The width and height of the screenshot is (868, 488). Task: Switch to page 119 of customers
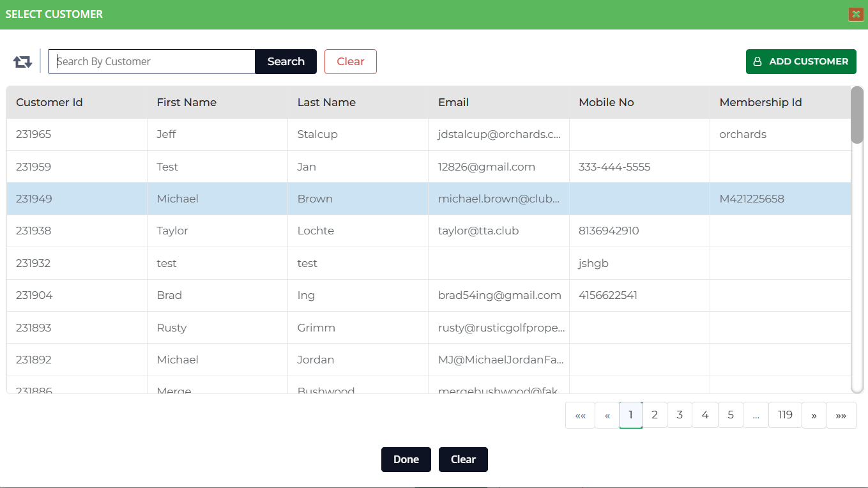pyautogui.click(x=785, y=415)
